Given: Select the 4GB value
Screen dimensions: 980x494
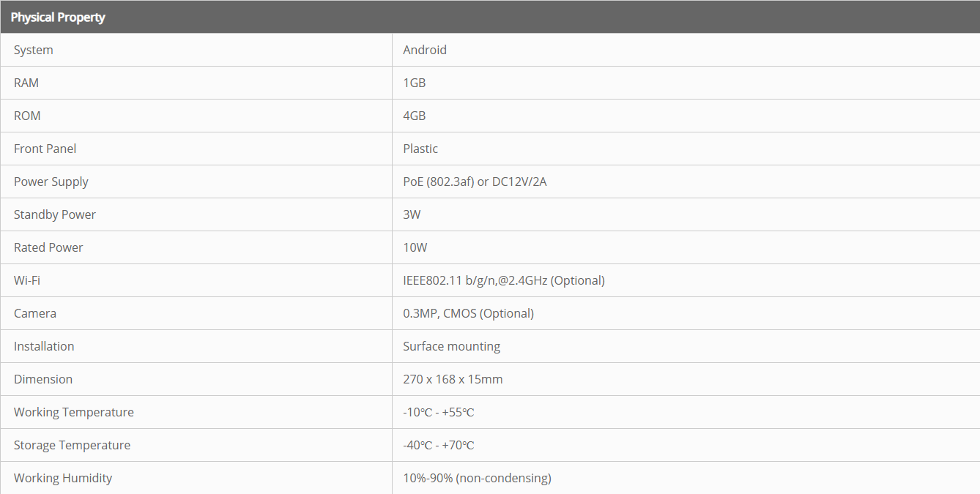Looking at the screenshot, I should [415, 116].
